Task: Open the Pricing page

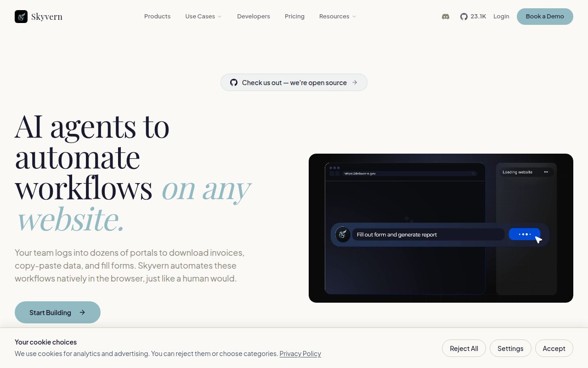Action: click(x=294, y=17)
